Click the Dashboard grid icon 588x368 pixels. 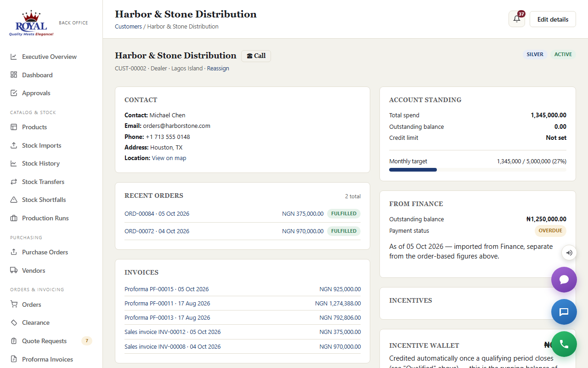coord(14,75)
